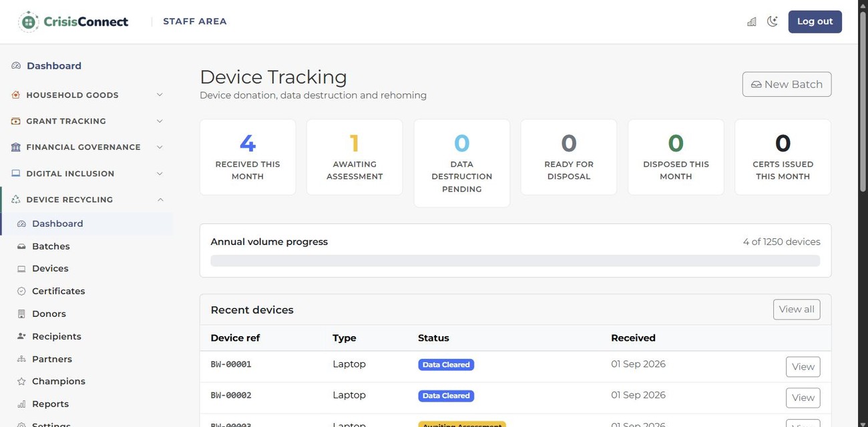Image resolution: width=868 pixels, height=427 pixels.
Task: Click the Device Recycling recycle icon
Action: [16, 199]
